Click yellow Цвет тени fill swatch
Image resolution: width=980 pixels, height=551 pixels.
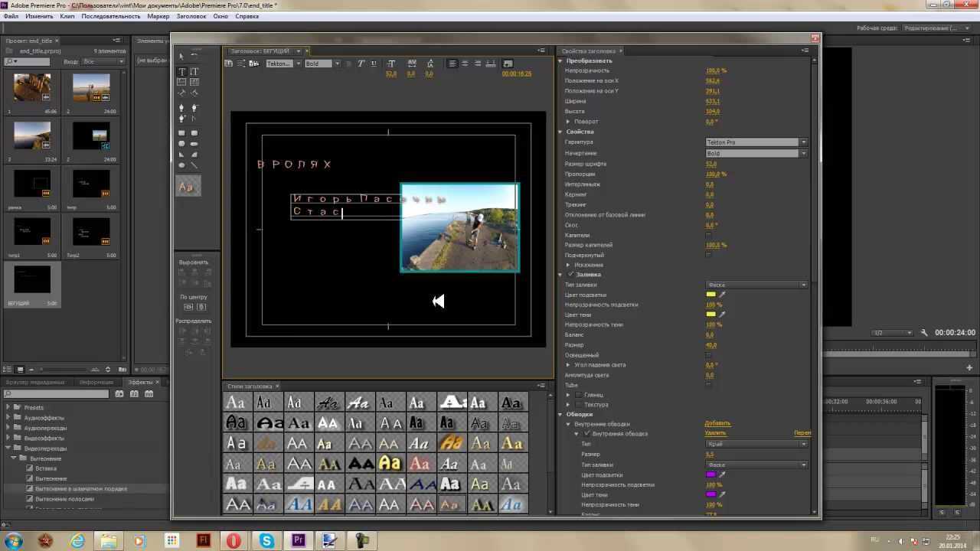(x=711, y=314)
